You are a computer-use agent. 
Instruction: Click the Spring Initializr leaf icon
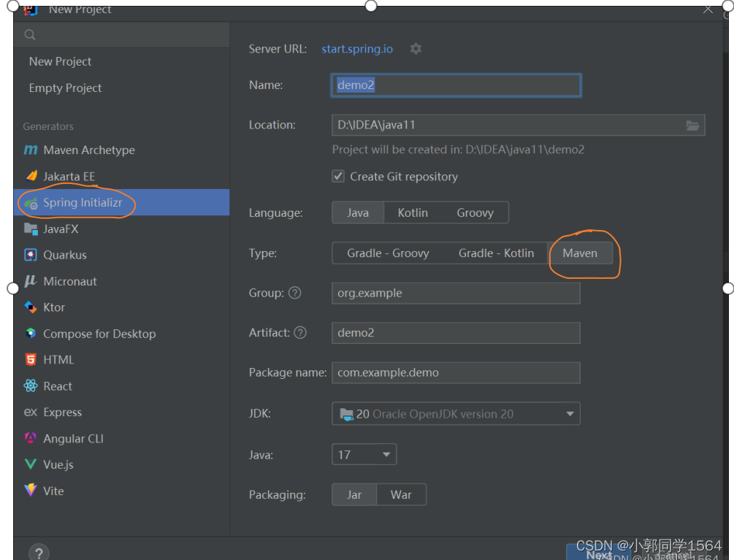pyautogui.click(x=31, y=203)
